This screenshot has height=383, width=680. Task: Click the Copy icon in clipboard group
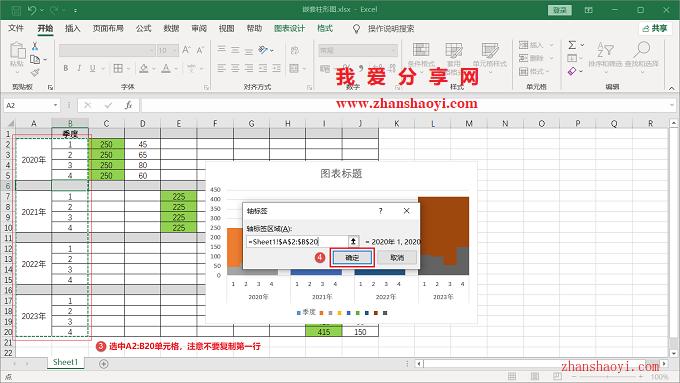(35, 59)
